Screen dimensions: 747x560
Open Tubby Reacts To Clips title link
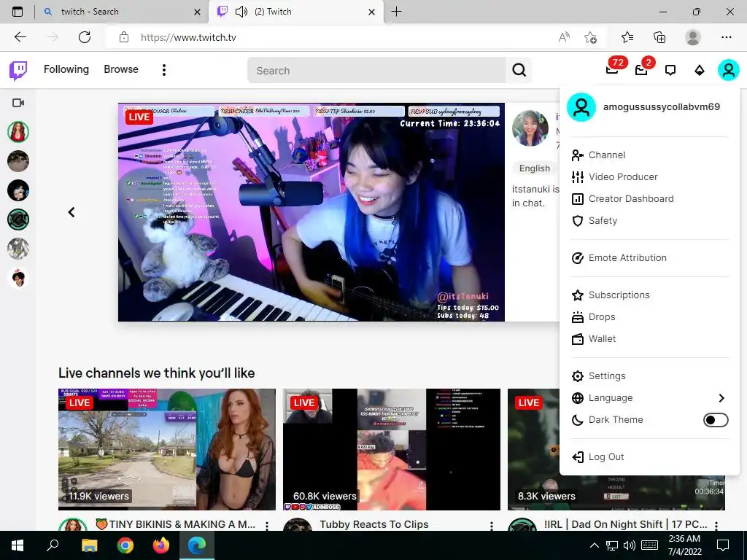coord(374,524)
